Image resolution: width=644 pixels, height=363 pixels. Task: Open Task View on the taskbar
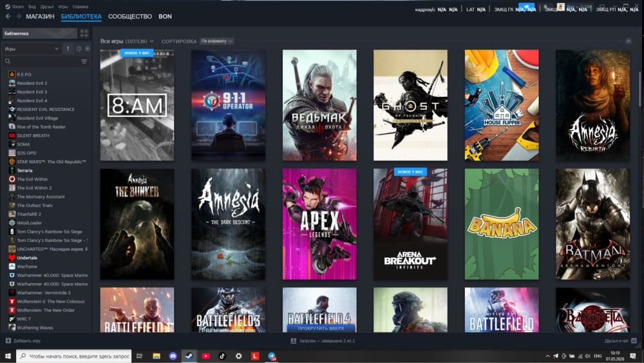pyautogui.click(x=139, y=356)
